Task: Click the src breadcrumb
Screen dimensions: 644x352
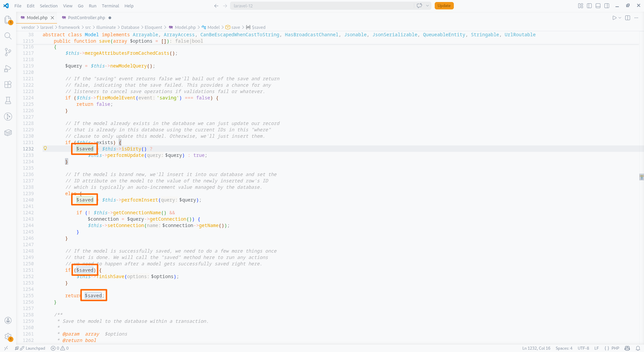Action: pyautogui.click(x=88, y=28)
